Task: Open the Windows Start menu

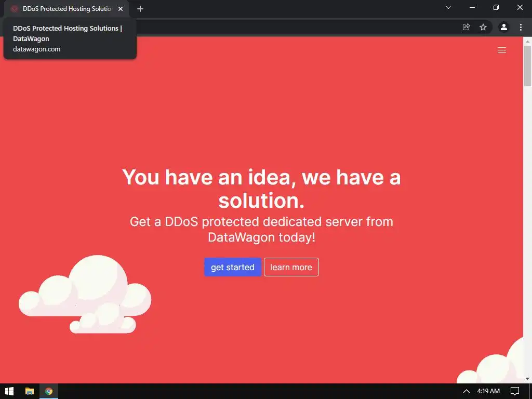Action: click(9, 391)
